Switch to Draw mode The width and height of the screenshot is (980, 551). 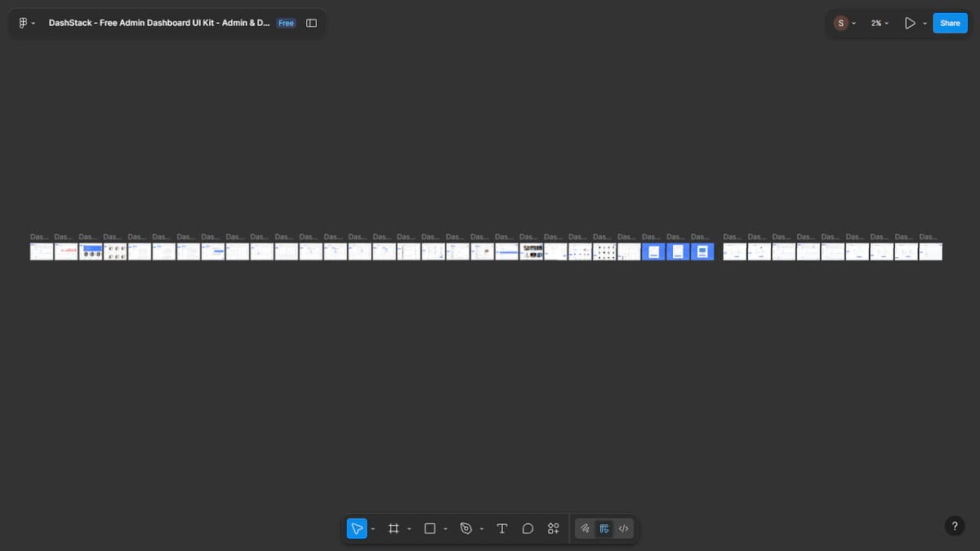click(586, 529)
